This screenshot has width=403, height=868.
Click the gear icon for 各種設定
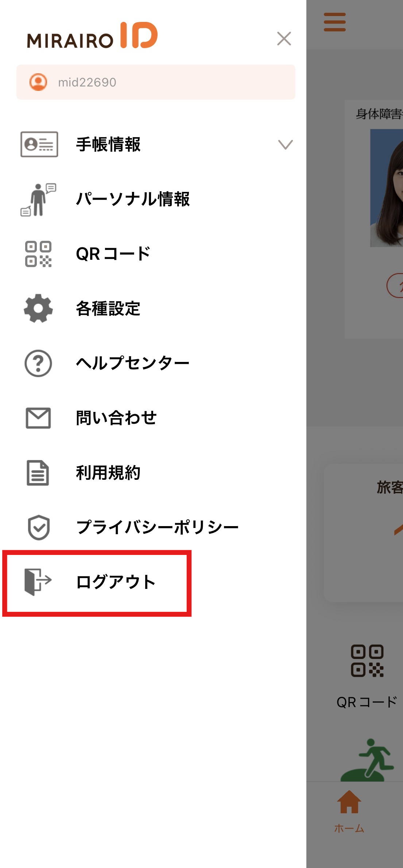[x=38, y=308]
